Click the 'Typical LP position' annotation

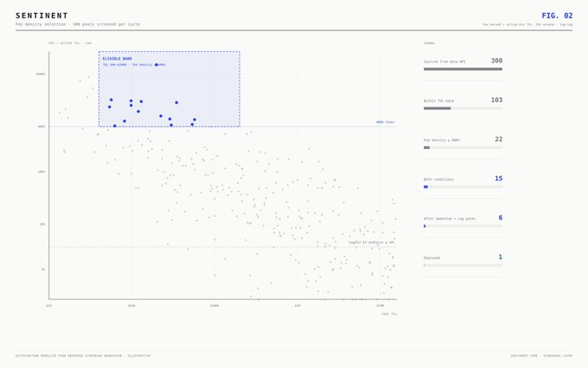click(x=371, y=242)
